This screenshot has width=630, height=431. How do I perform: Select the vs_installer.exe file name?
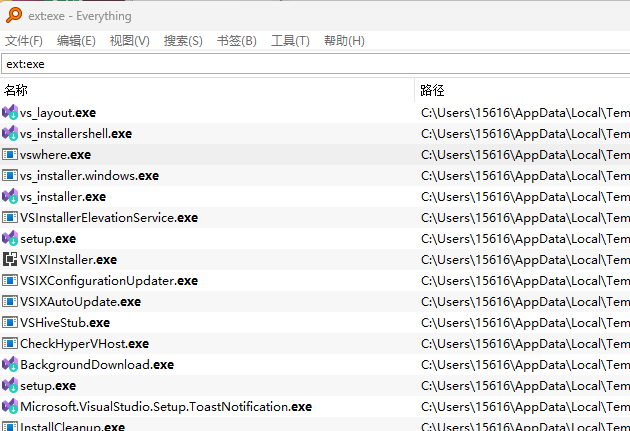coord(63,197)
